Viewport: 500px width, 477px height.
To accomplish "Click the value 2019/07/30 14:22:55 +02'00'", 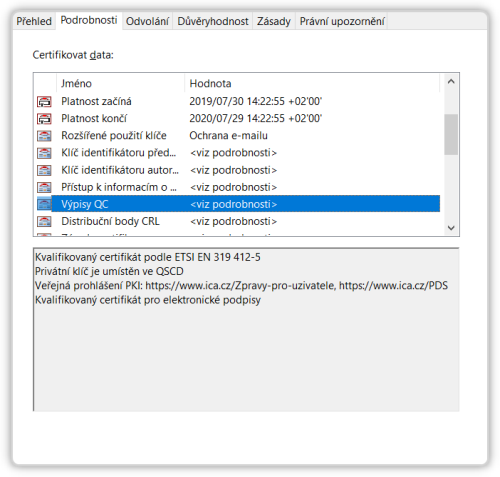I will point(256,101).
